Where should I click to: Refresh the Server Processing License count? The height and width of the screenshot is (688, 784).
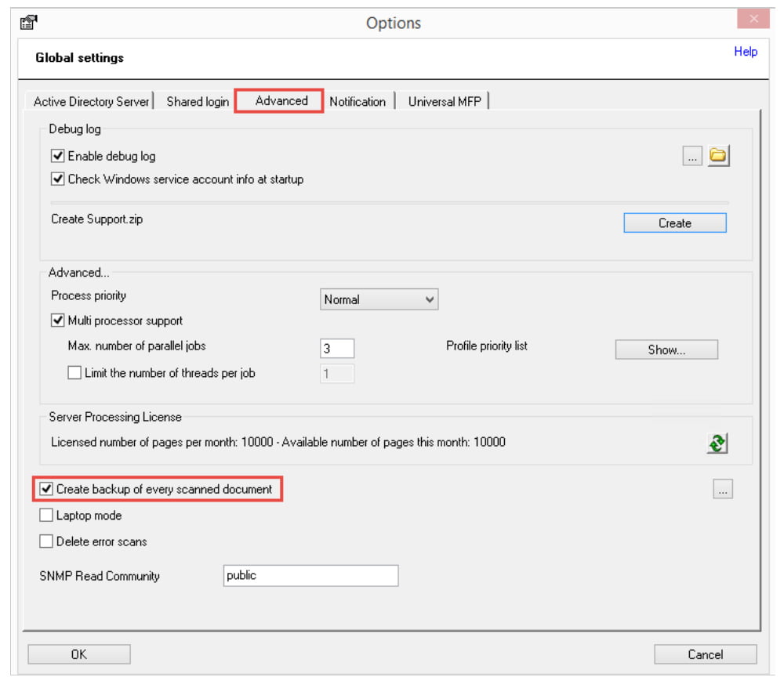coord(717,443)
